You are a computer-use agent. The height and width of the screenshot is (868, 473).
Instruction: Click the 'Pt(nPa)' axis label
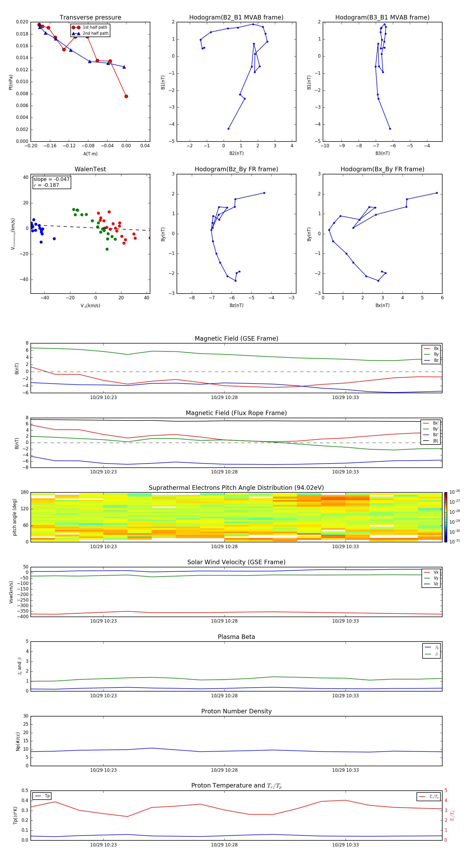coord(11,82)
